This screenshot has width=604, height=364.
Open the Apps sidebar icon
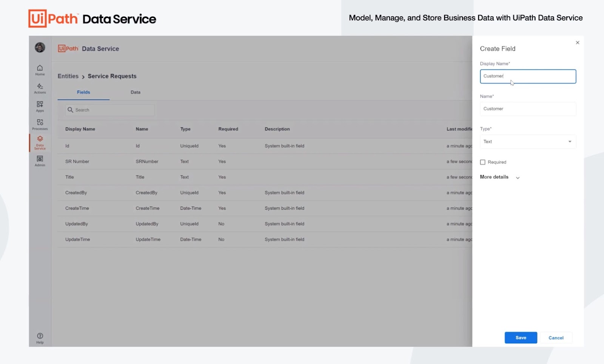pyautogui.click(x=40, y=106)
